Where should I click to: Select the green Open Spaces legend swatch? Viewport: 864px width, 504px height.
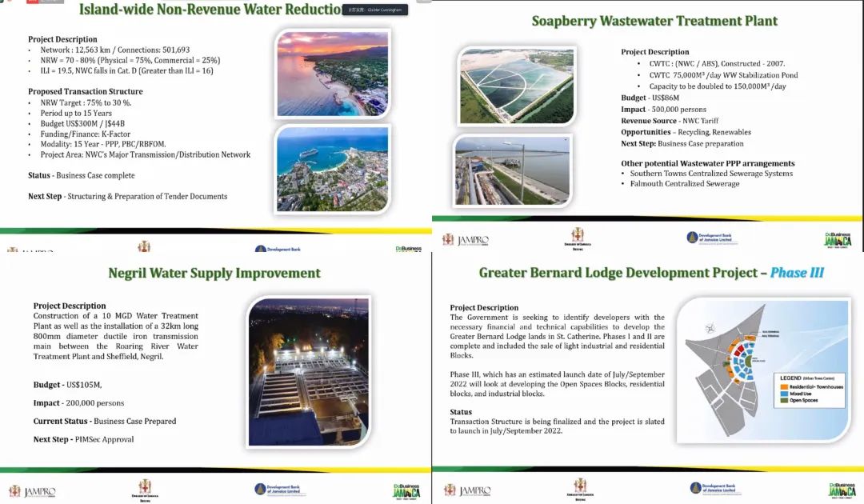pos(784,401)
